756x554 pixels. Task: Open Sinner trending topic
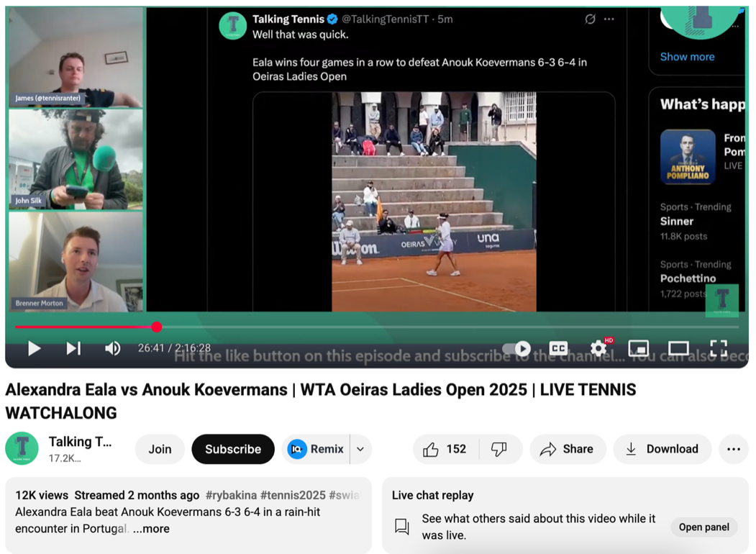click(x=676, y=222)
